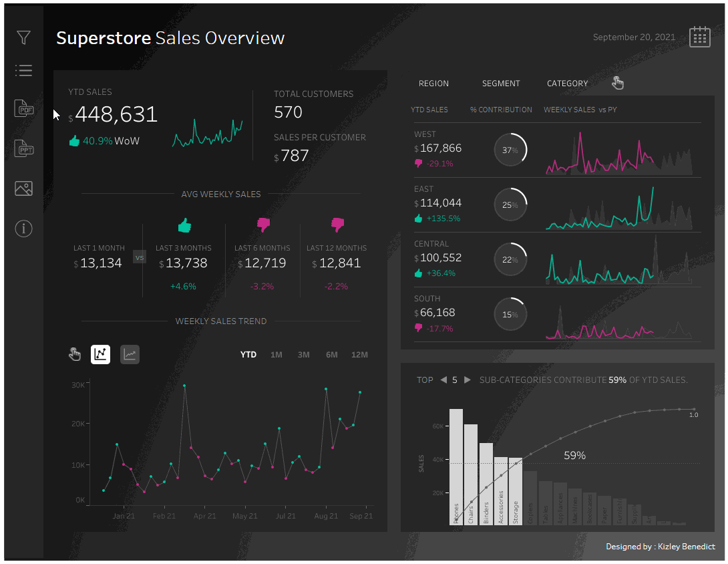
Task: Open the calendar date picker icon
Action: click(700, 37)
